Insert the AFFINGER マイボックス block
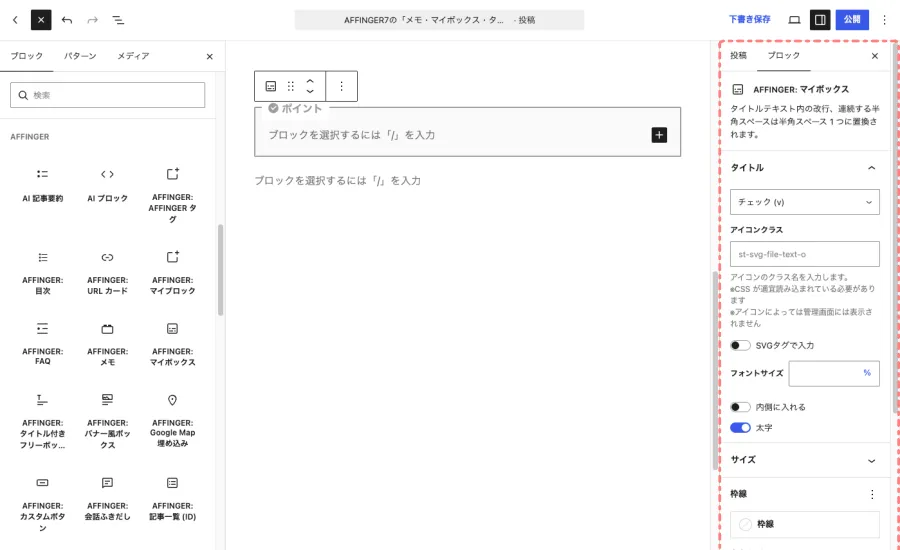Image resolution: width=900 pixels, height=550 pixels. click(x=172, y=344)
